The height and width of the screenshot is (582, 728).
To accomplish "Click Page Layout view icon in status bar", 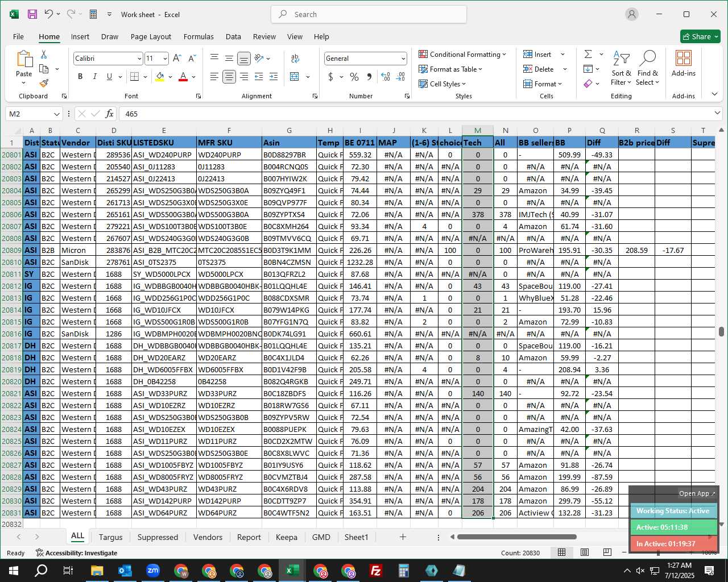I will pos(584,552).
